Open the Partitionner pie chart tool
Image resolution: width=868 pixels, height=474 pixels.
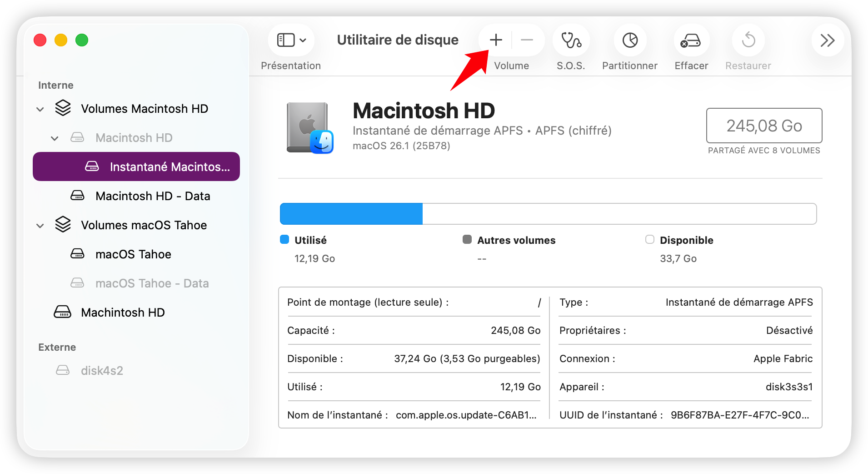(630, 40)
